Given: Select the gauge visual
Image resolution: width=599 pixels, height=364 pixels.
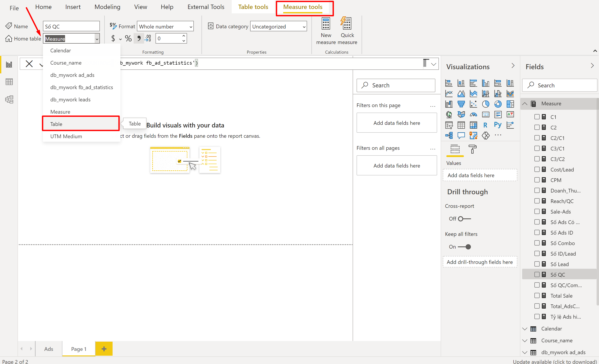Looking at the screenshot, I should [x=473, y=115].
